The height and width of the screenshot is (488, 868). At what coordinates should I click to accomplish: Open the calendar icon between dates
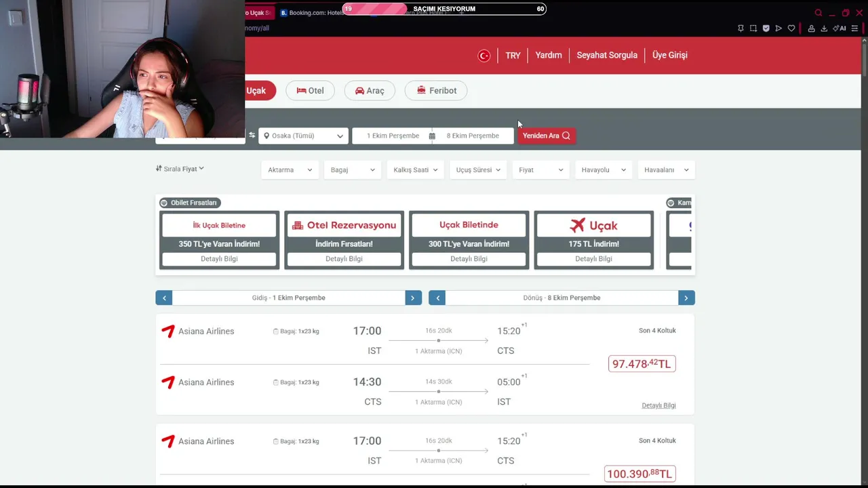tap(432, 136)
